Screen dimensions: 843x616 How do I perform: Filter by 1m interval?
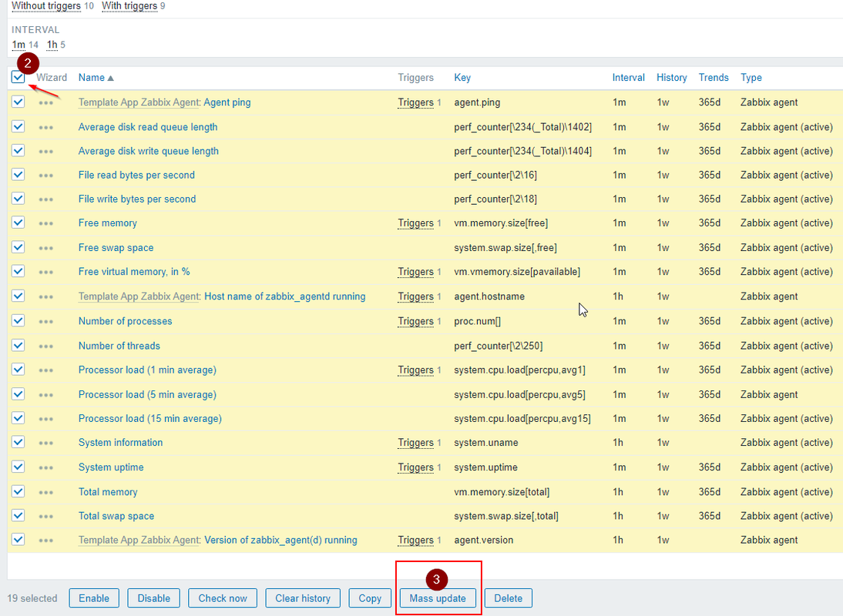point(18,45)
